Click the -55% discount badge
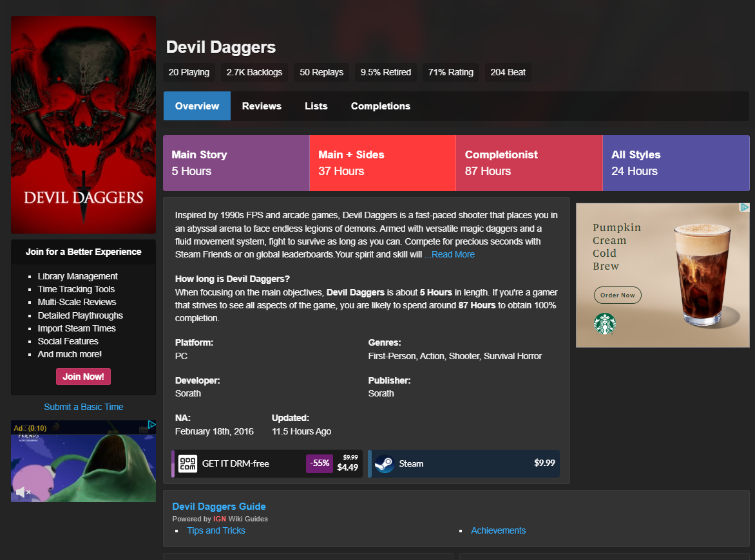 point(320,463)
